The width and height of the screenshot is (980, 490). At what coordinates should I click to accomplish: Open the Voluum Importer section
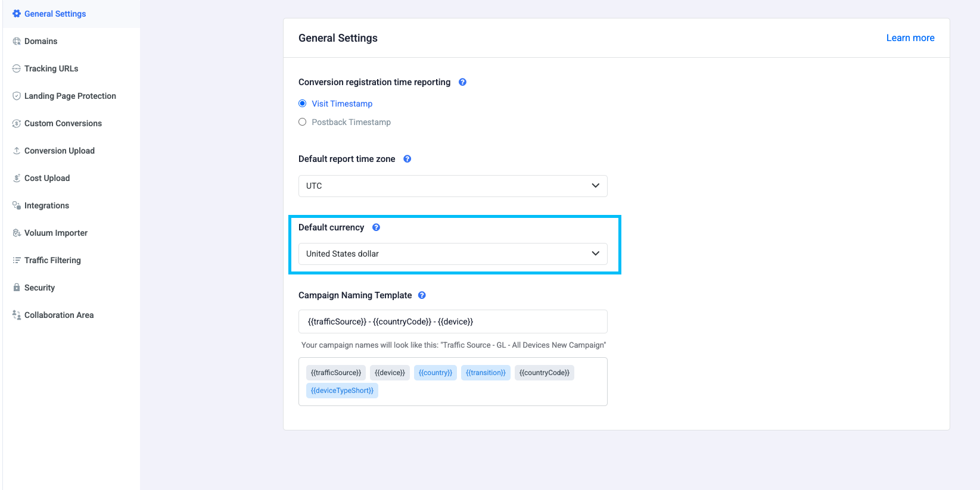click(x=71, y=233)
